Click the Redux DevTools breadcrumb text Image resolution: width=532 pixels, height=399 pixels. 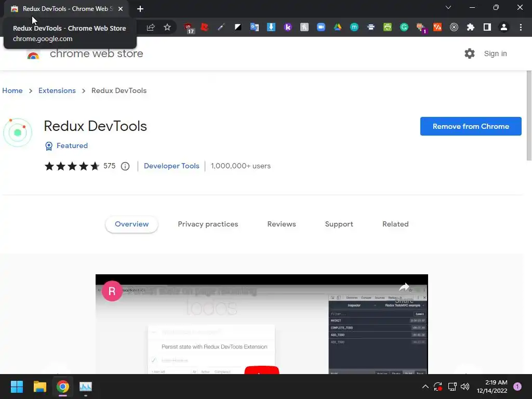(119, 90)
